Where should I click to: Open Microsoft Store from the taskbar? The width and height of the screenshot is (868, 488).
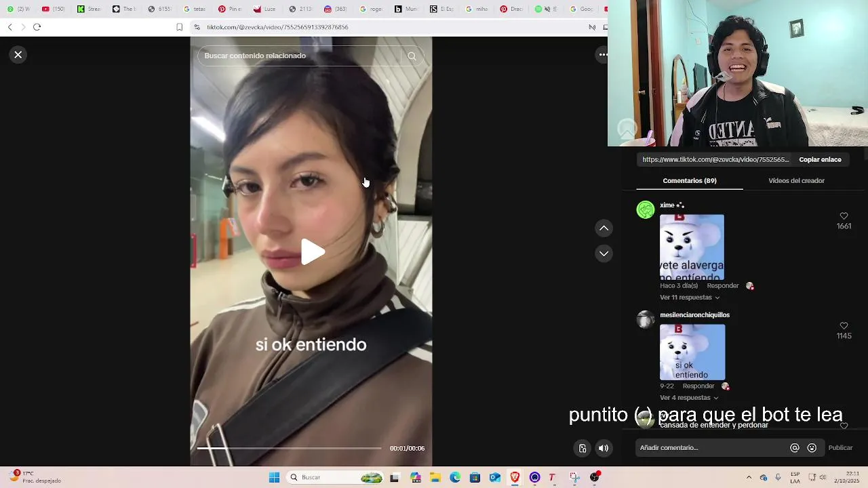click(475, 478)
